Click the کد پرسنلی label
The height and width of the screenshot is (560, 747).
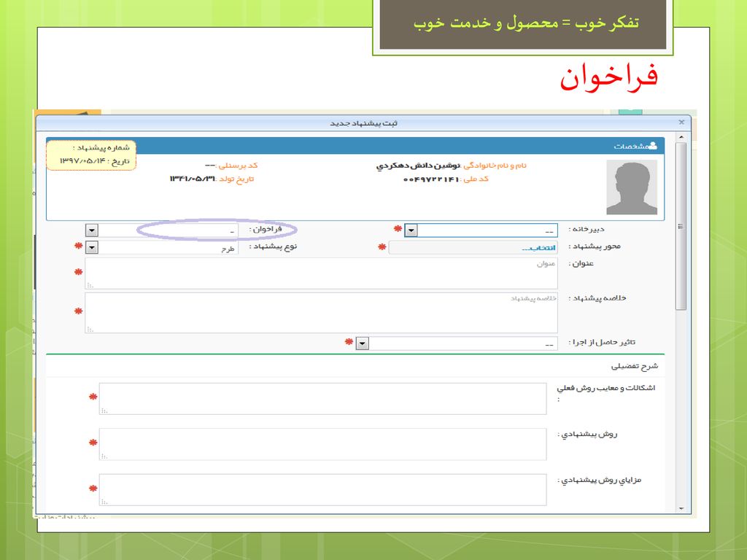click(238, 166)
